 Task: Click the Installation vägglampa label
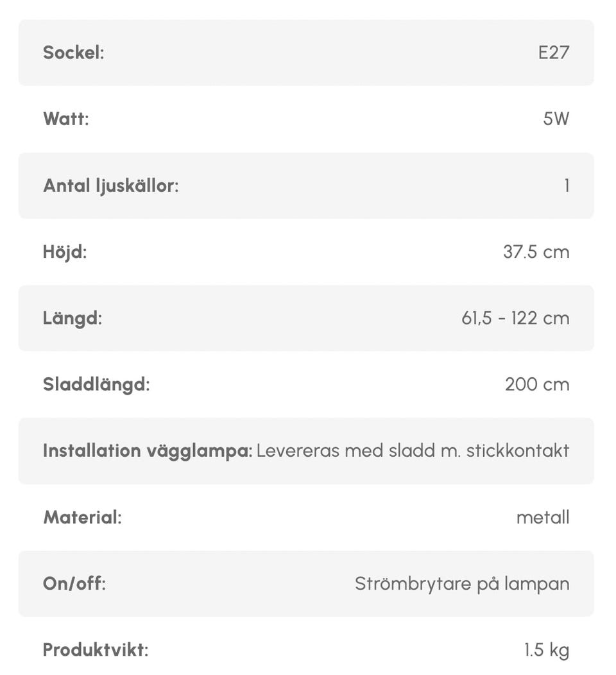(148, 450)
